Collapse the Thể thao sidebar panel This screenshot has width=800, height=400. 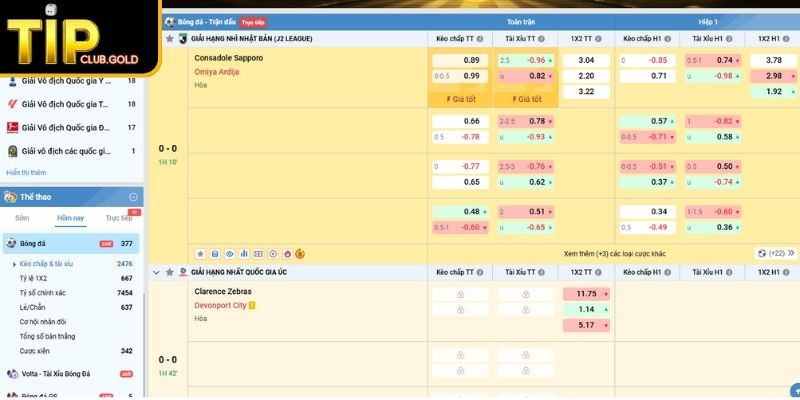point(133,197)
